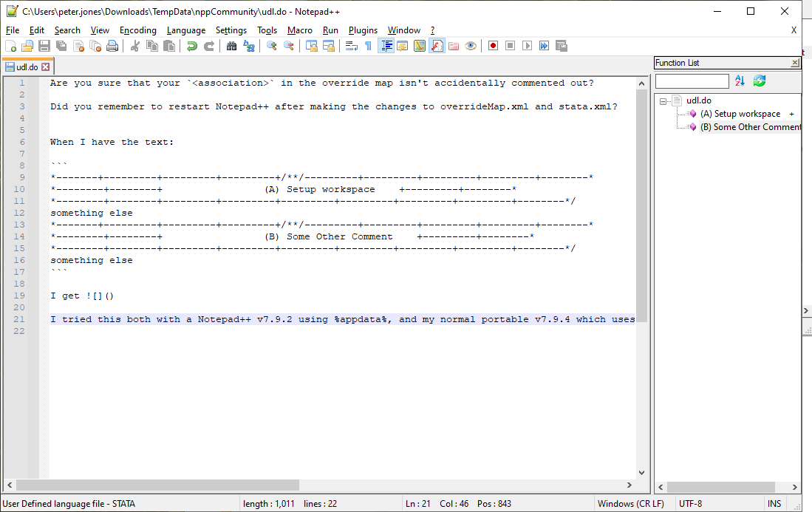812x512 pixels.
Task: Open the Language menu
Action: tap(186, 30)
